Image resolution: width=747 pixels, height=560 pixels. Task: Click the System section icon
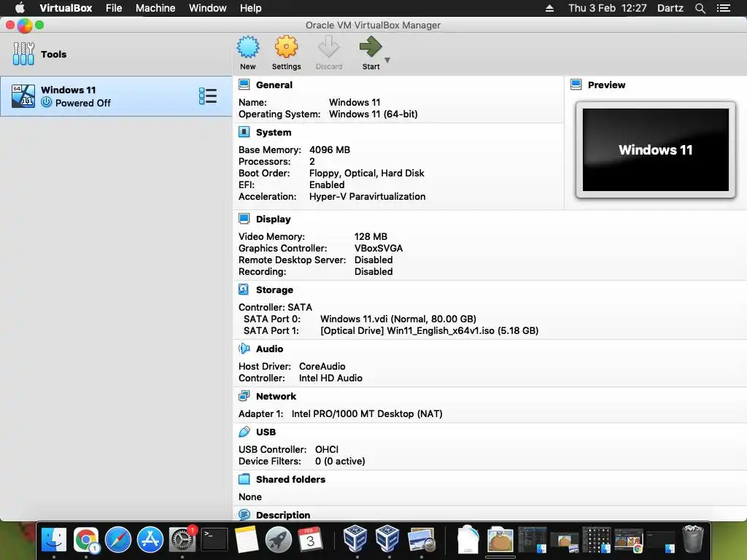(x=244, y=132)
